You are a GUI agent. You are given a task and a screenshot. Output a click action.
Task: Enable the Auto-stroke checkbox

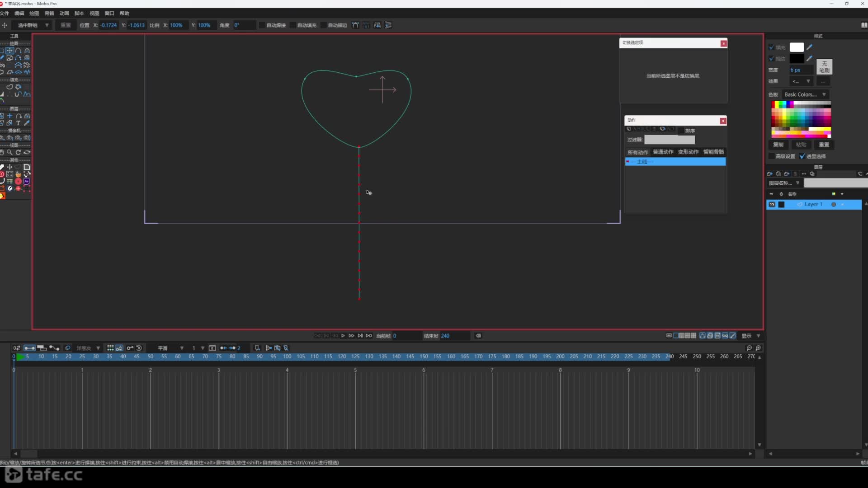point(323,25)
